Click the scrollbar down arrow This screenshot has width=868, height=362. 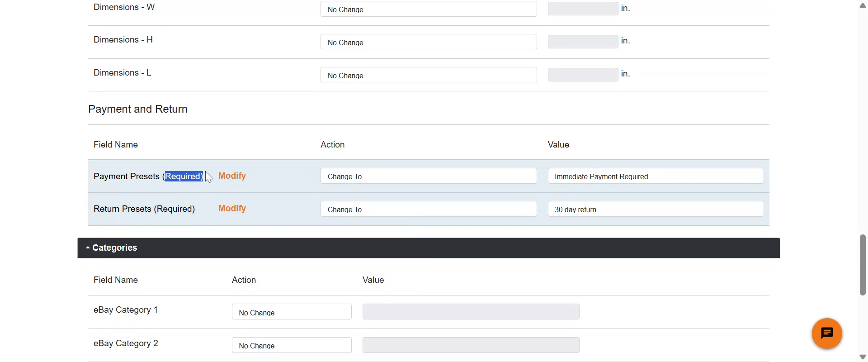click(x=863, y=357)
